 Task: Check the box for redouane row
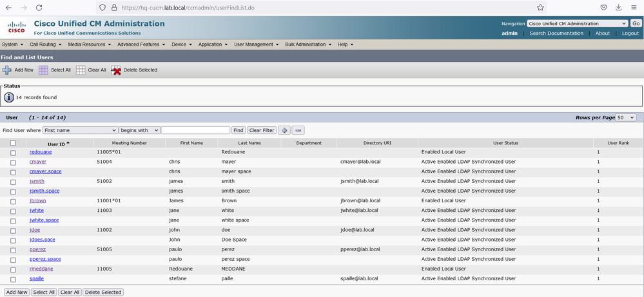pos(13,153)
